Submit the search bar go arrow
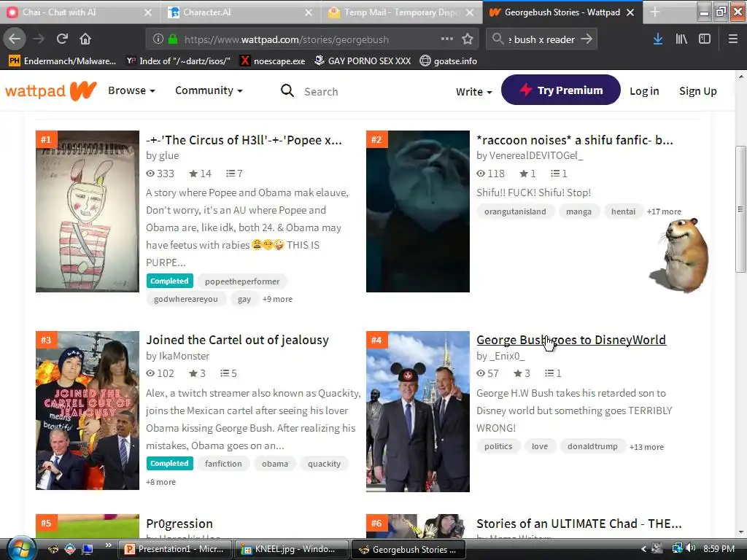The image size is (747, 560). (x=587, y=39)
